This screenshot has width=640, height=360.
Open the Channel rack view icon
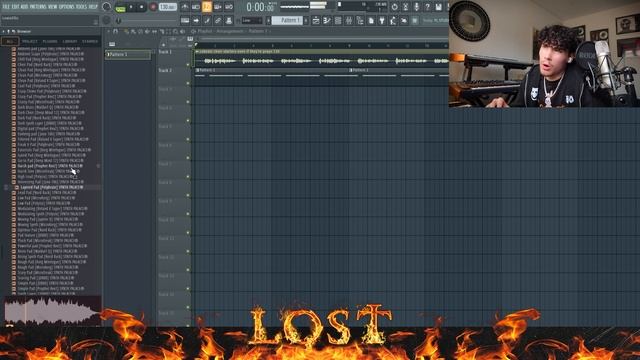(x=338, y=20)
